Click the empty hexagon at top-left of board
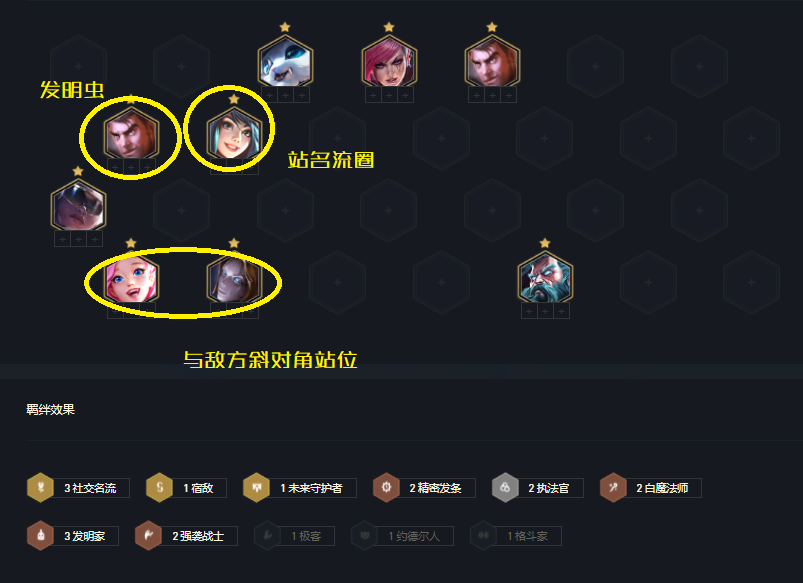 coord(78,66)
